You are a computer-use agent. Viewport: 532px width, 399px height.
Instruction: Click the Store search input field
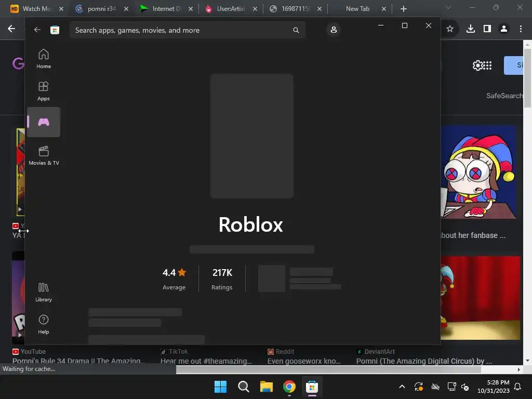(188, 30)
